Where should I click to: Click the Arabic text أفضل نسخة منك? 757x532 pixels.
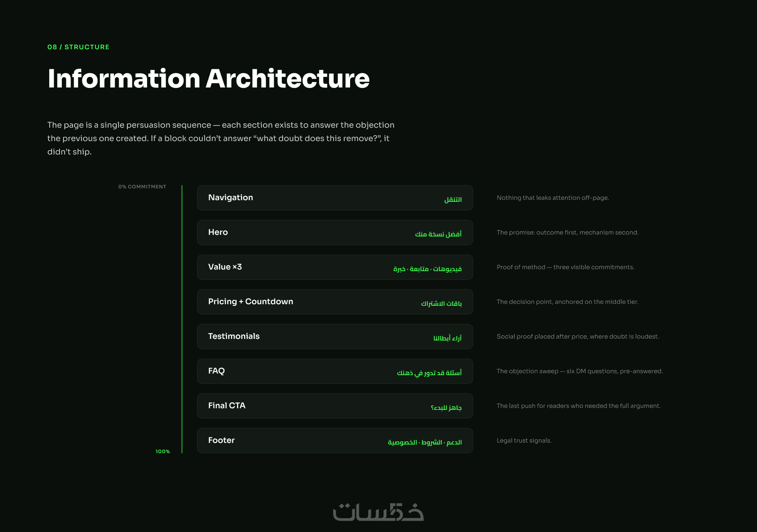tap(438, 234)
